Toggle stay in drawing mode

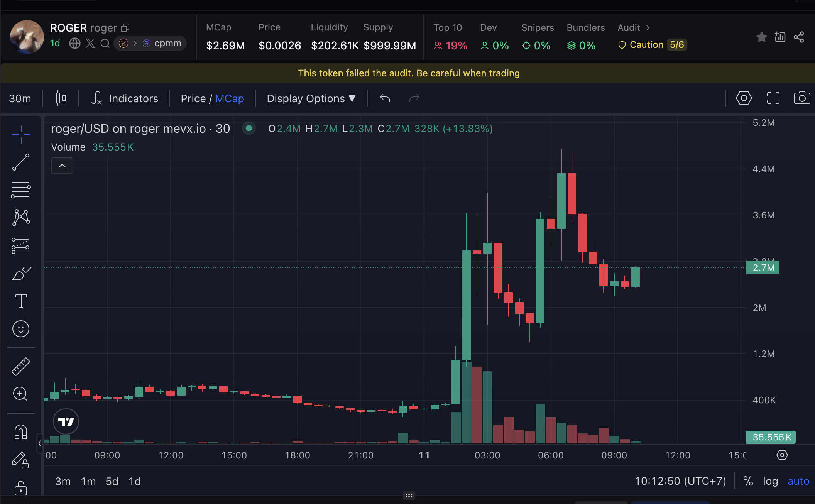point(21,460)
